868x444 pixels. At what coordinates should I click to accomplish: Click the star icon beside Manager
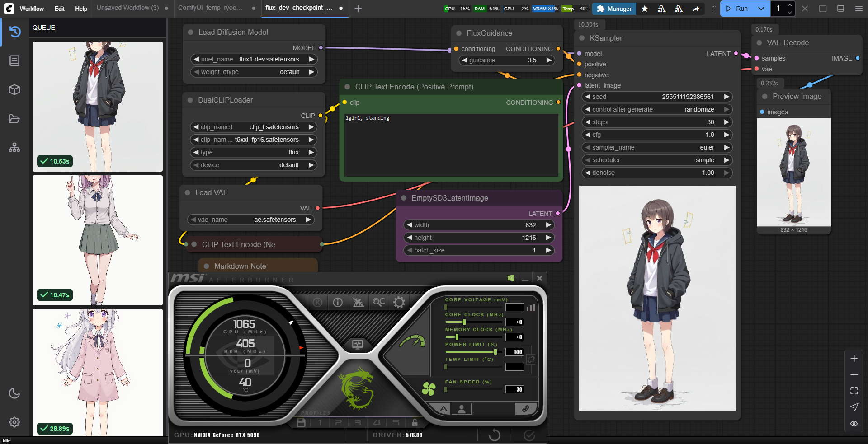point(645,9)
